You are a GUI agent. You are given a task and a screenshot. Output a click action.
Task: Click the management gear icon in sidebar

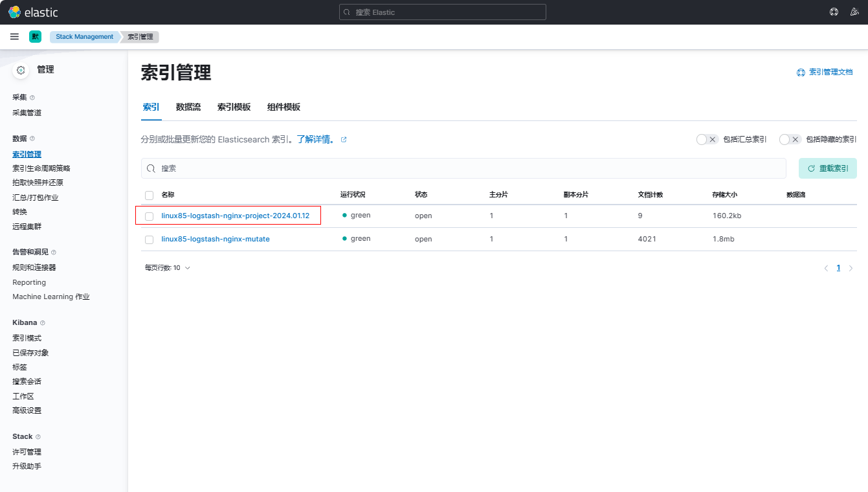(x=21, y=70)
